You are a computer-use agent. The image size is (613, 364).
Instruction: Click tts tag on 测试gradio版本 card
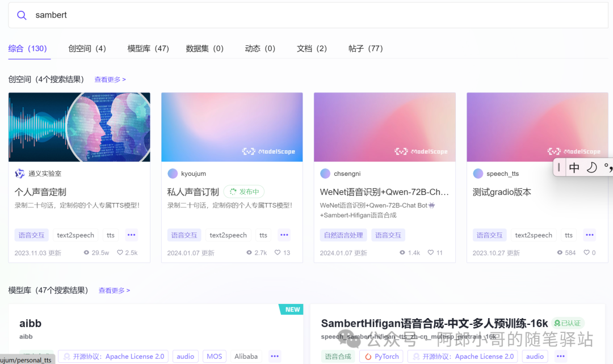569,235
